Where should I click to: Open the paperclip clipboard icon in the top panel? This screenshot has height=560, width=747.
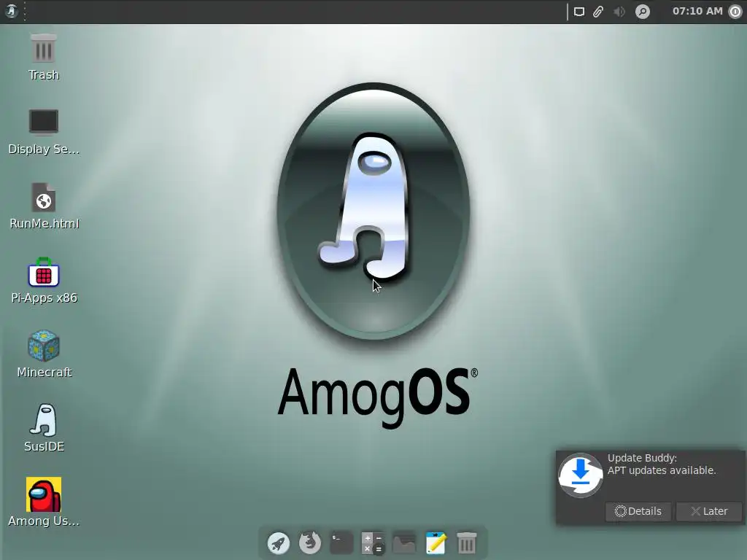[598, 12]
